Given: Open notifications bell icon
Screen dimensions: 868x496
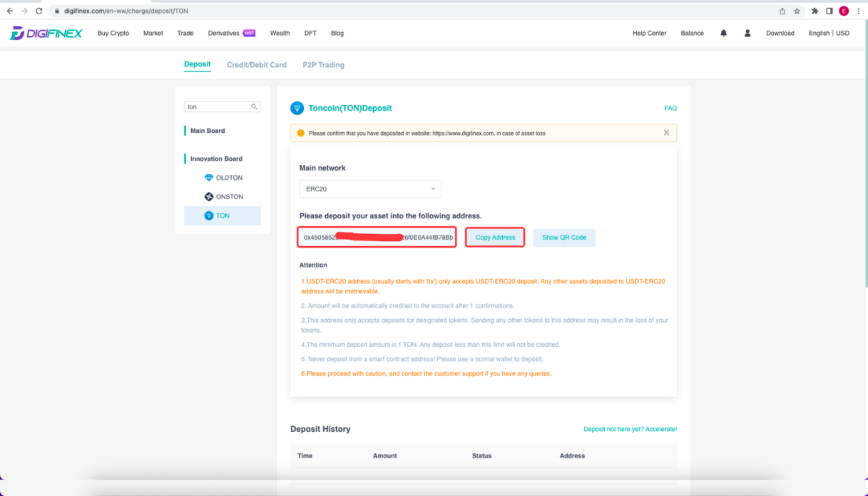Looking at the screenshot, I should coord(723,33).
